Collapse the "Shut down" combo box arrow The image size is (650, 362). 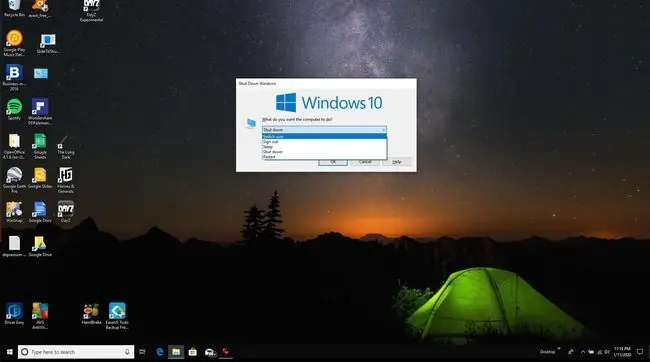click(383, 130)
